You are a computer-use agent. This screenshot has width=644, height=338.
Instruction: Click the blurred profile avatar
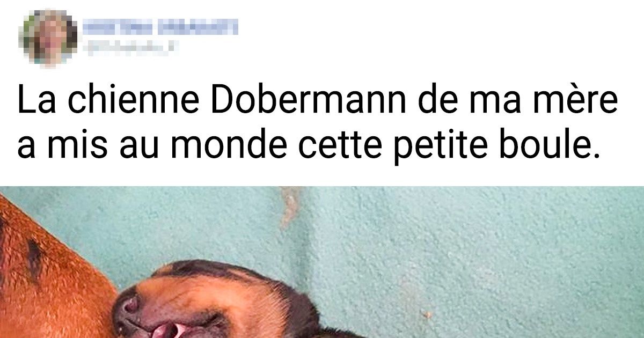[50, 37]
